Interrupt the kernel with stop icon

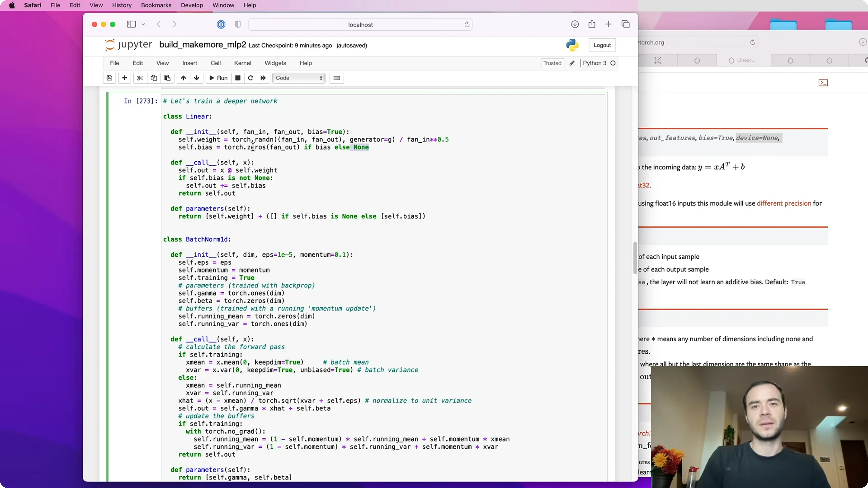point(238,78)
